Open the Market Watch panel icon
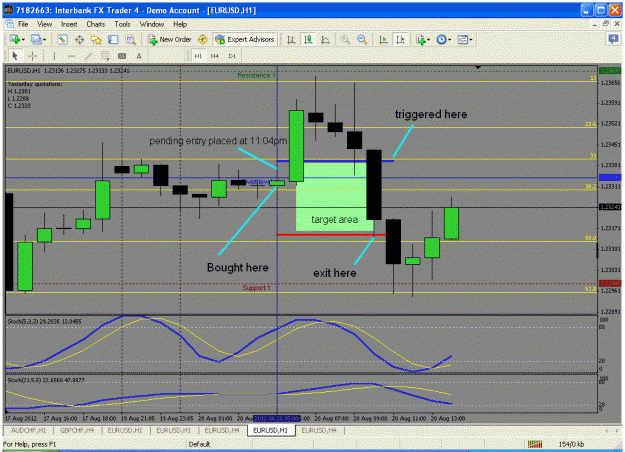This screenshot has height=452, width=625. pos(62,39)
